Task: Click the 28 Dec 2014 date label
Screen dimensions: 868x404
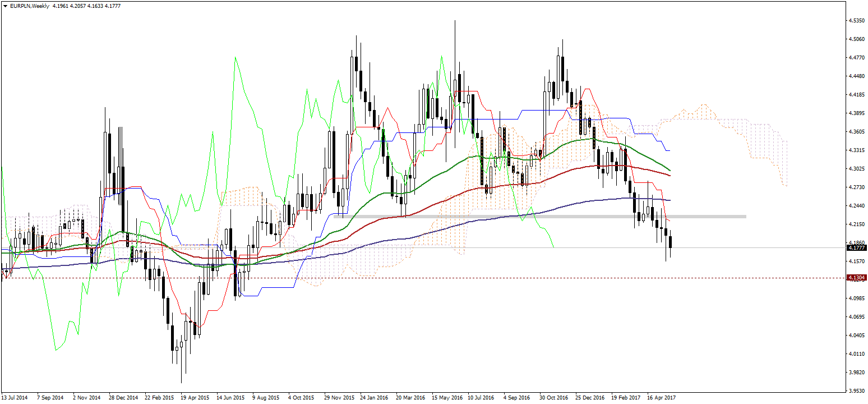Action: coord(123,397)
